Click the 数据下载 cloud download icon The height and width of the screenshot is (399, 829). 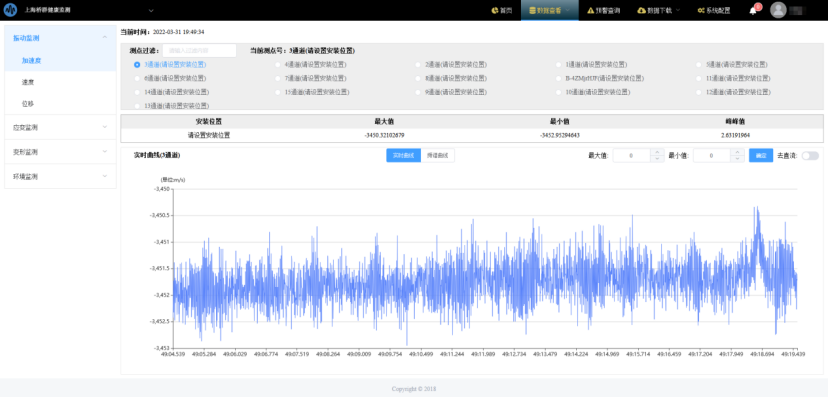pyautogui.click(x=641, y=10)
